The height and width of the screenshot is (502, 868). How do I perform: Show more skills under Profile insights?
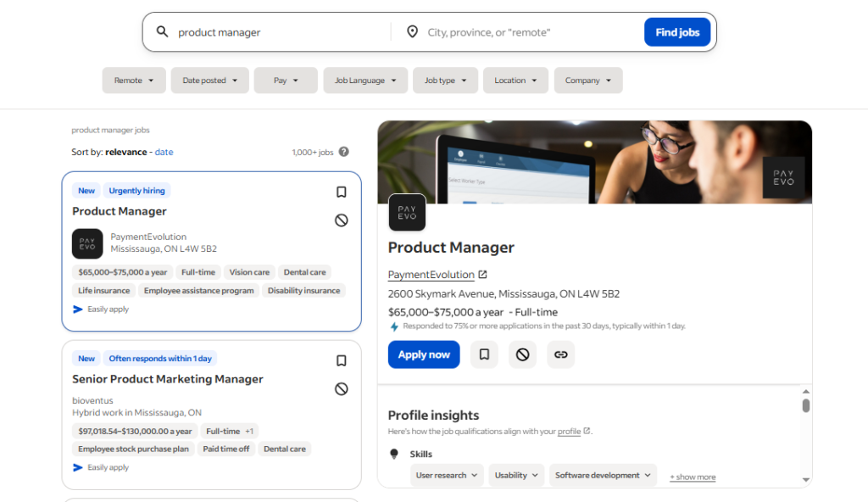pos(692,477)
